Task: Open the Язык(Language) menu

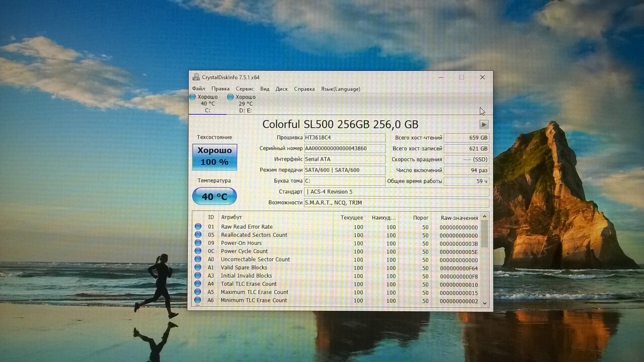Action: [341, 89]
